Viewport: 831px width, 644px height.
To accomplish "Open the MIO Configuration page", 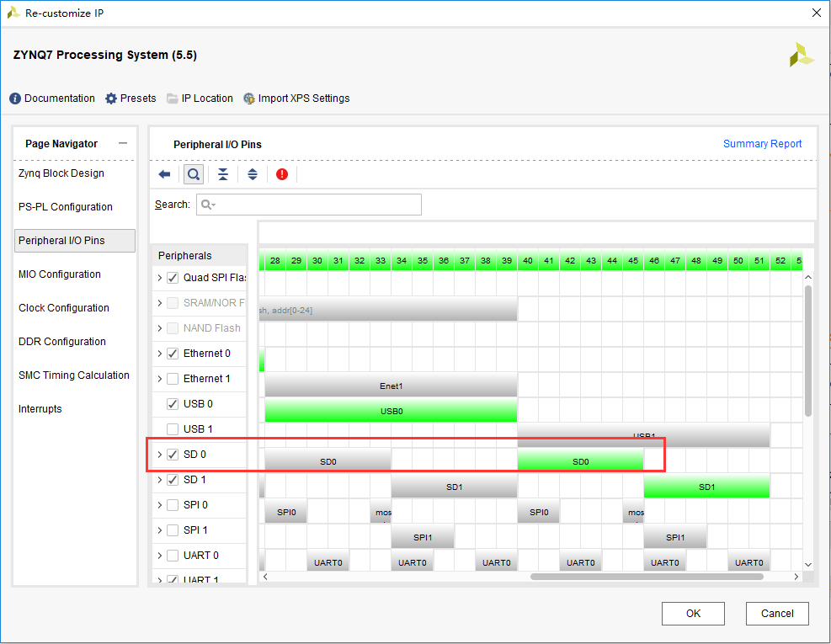I will pos(59,274).
